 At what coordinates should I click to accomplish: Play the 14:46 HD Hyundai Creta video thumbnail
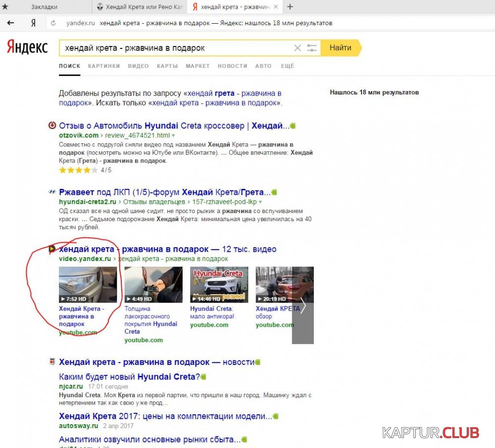[x=219, y=285]
